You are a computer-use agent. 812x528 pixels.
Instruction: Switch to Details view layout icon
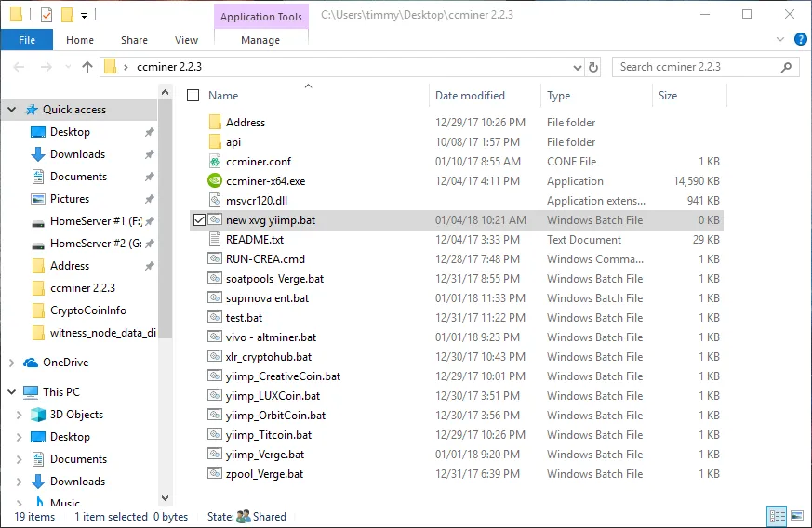778,516
